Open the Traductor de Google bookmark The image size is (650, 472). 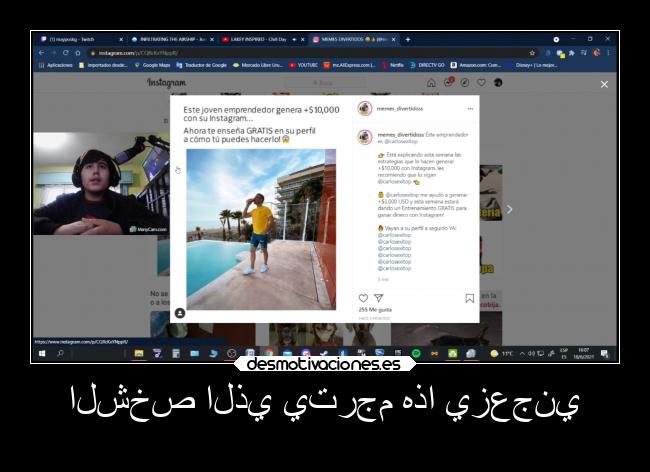[201, 65]
